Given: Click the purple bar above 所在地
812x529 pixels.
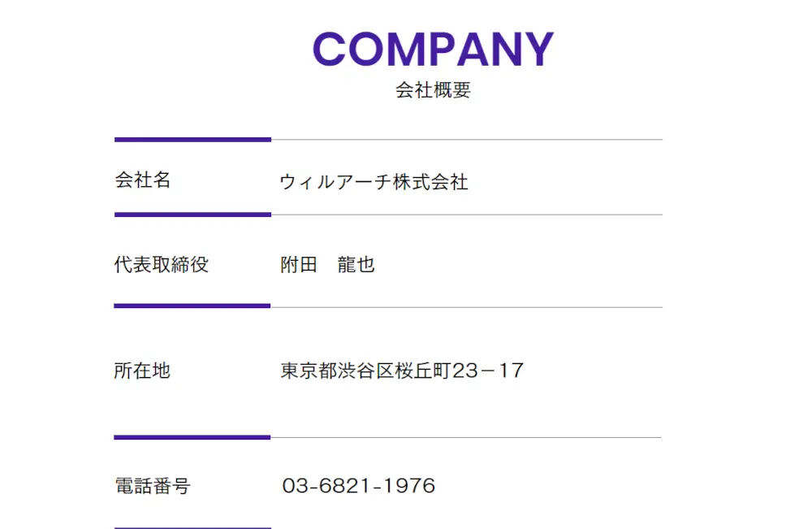Looking at the screenshot, I should [192, 306].
